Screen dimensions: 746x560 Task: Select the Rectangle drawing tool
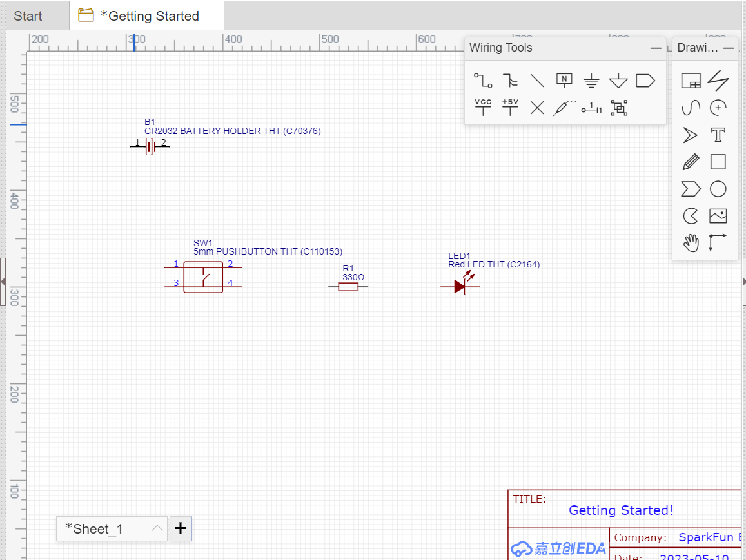click(x=718, y=162)
